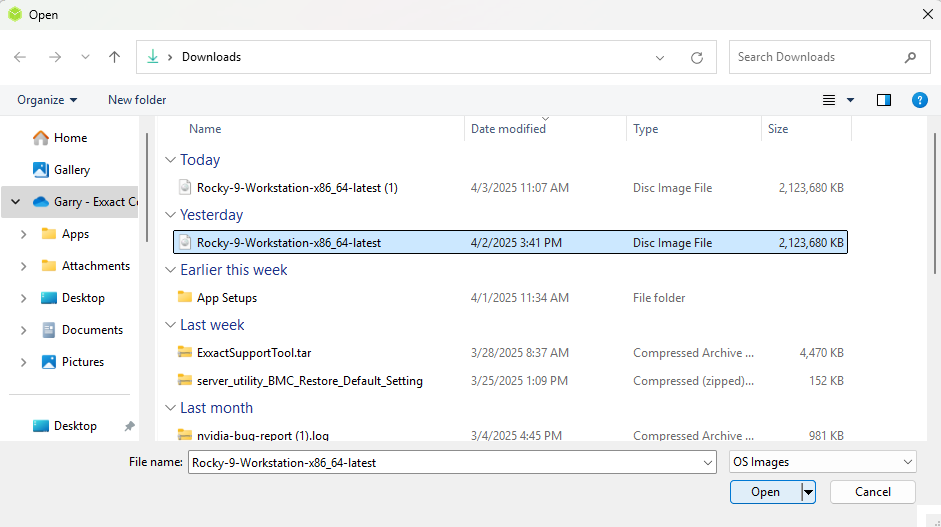The image size is (941, 527).
Task: Open the File name history dropdown
Action: point(708,462)
